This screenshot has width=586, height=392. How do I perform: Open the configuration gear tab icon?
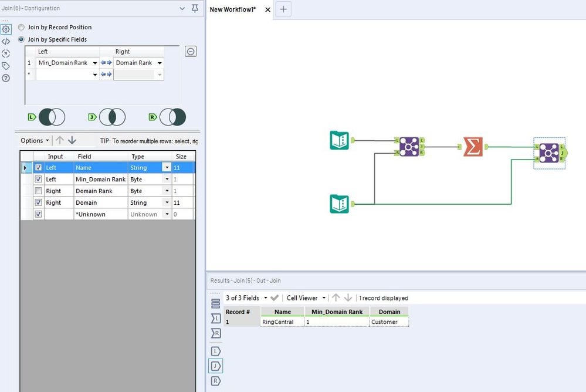pos(6,29)
